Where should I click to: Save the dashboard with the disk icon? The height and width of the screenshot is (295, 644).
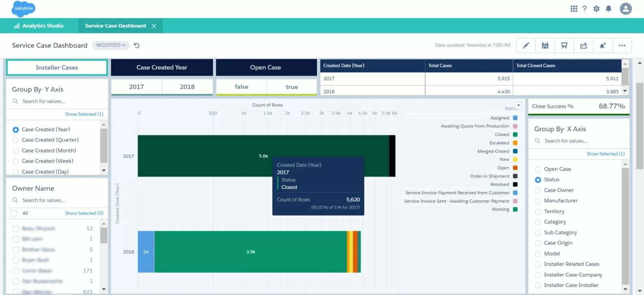545,45
